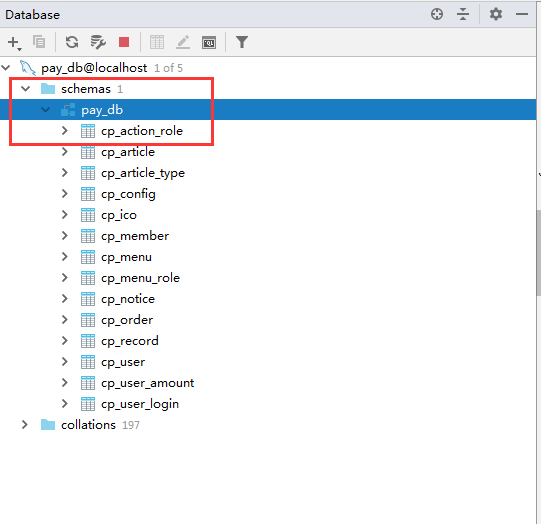Click the Scroll from editor crosshair icon
The width and height of the screenshot is (541, 524).
point(437,14)
